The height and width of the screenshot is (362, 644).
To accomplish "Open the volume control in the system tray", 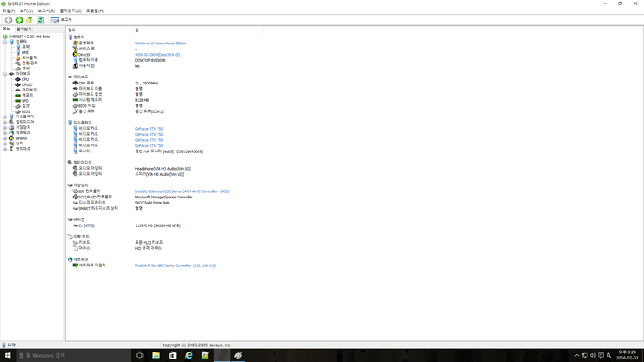I will (593, 355).
